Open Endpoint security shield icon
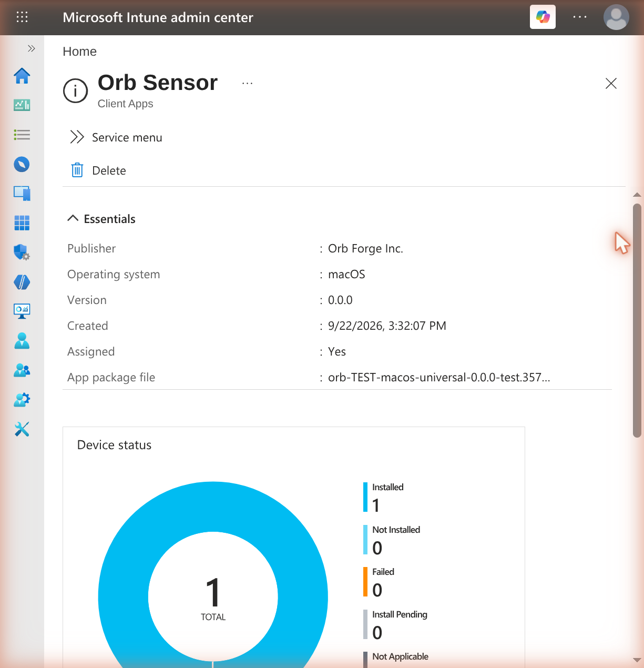Screen dimensions: 644x668 [x=22, y=252]
